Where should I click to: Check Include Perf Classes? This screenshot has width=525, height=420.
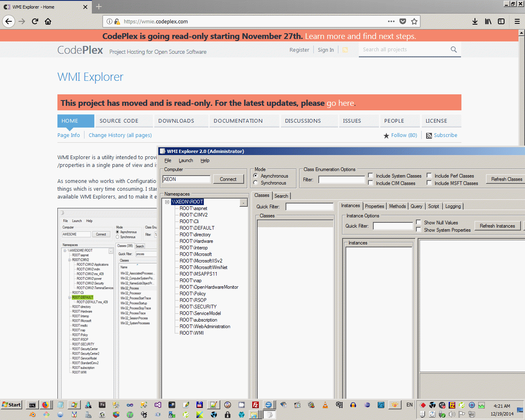[x=429, y=176]
